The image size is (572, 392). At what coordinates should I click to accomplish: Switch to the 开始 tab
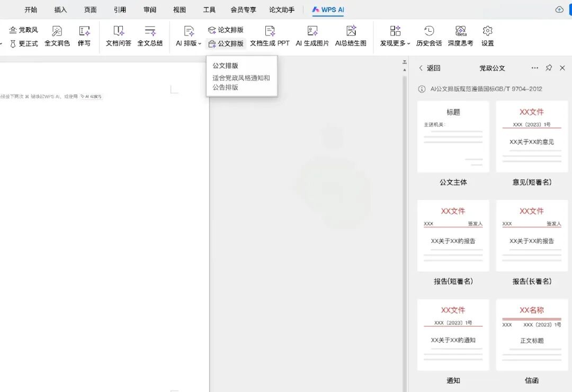pyautogui.click(x=31, y=10)
